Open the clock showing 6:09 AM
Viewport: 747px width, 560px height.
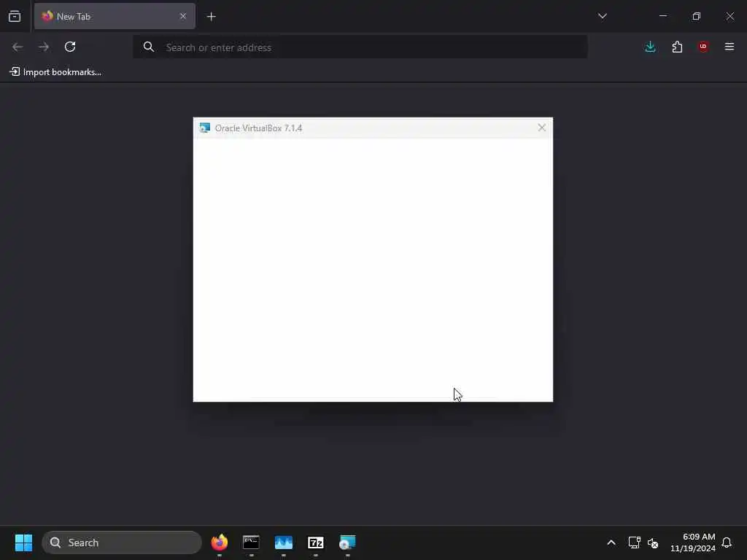coord(693,542)
